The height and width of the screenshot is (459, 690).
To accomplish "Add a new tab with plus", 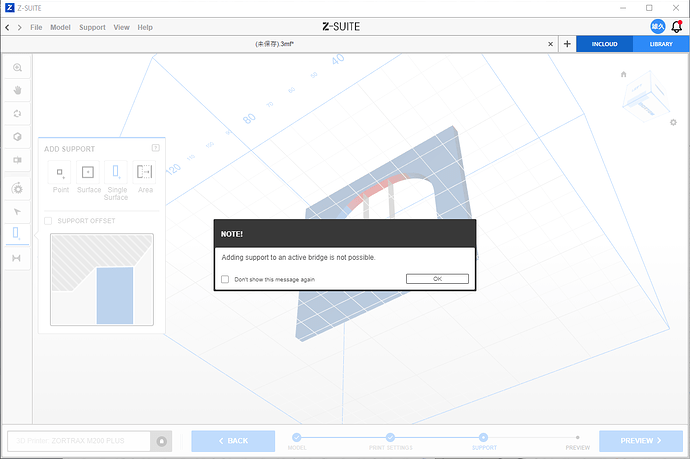I will (567, 44).
